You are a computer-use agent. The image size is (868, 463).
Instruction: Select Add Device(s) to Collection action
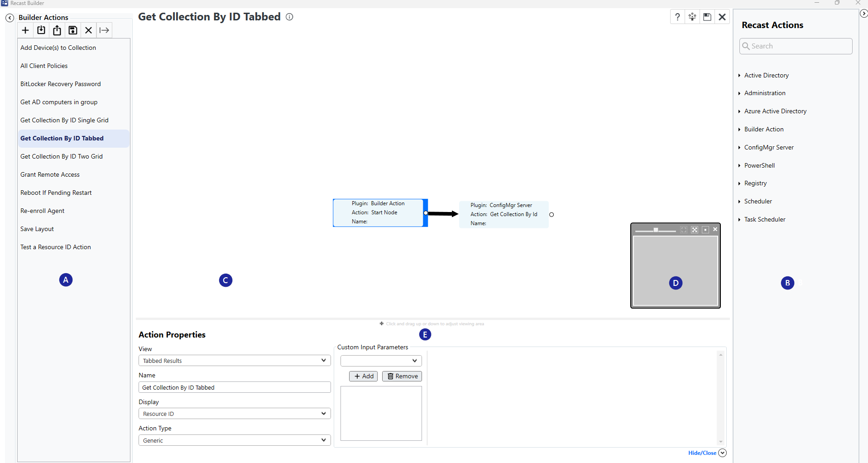(x=74, y=48)
